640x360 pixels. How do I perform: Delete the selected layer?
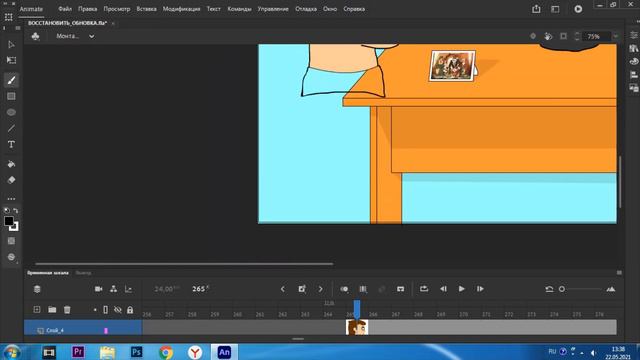pyautogui.click(x=67, y=310)
